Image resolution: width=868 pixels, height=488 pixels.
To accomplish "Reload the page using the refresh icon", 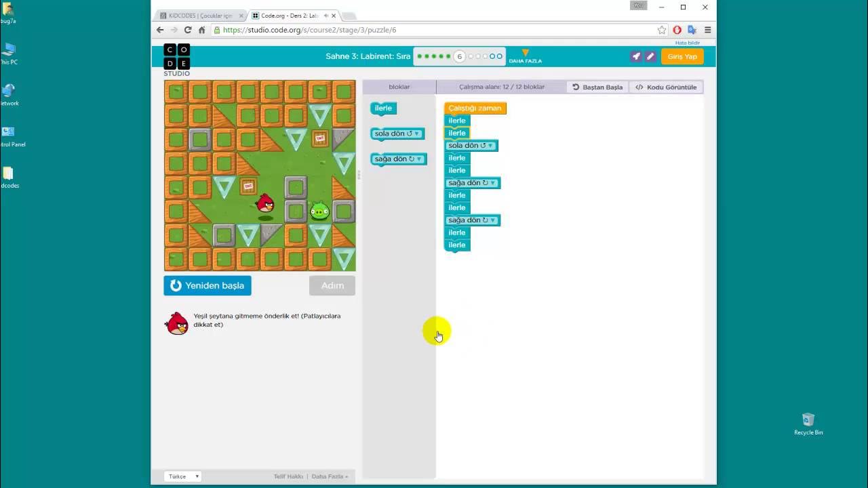I will (x=188, y=30).
